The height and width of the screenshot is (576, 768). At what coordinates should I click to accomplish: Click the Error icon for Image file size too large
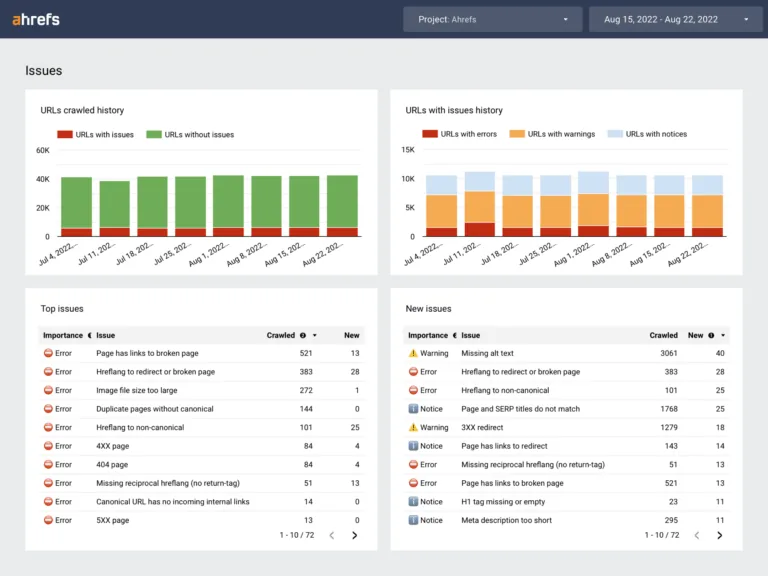point(48,390)
